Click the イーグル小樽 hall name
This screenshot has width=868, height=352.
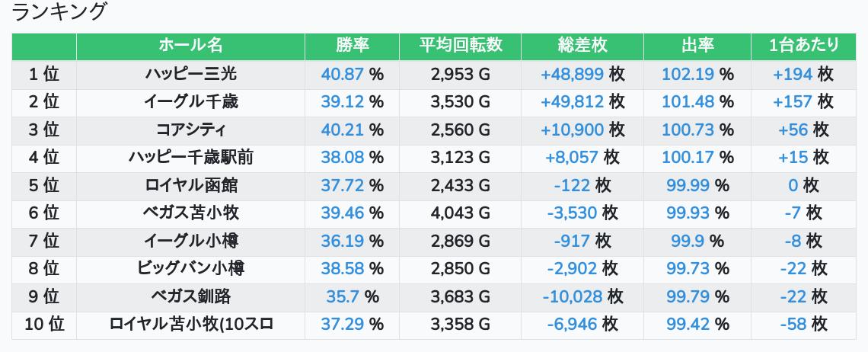click(x=190, y=242)
